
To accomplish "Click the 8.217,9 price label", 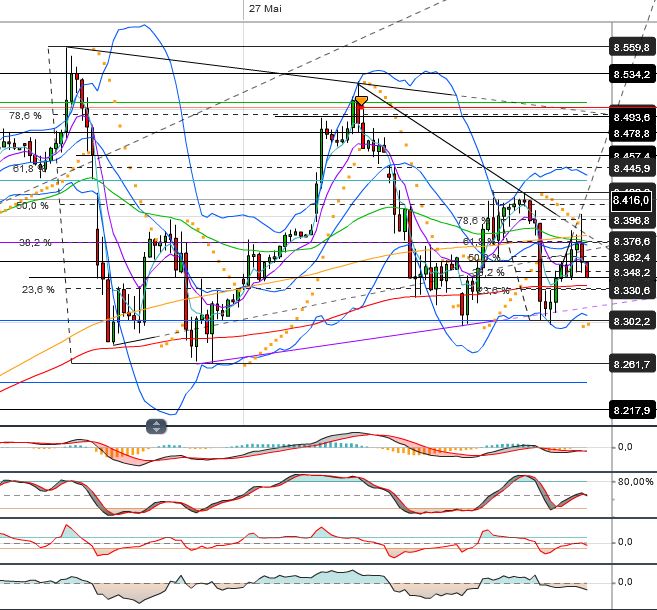I will point(632,410).
